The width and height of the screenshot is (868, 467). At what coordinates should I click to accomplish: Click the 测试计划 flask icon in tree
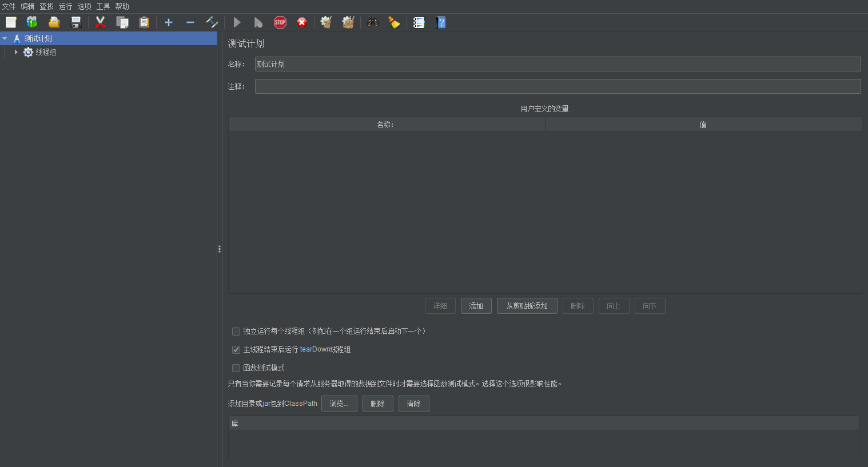pos(17,38)
